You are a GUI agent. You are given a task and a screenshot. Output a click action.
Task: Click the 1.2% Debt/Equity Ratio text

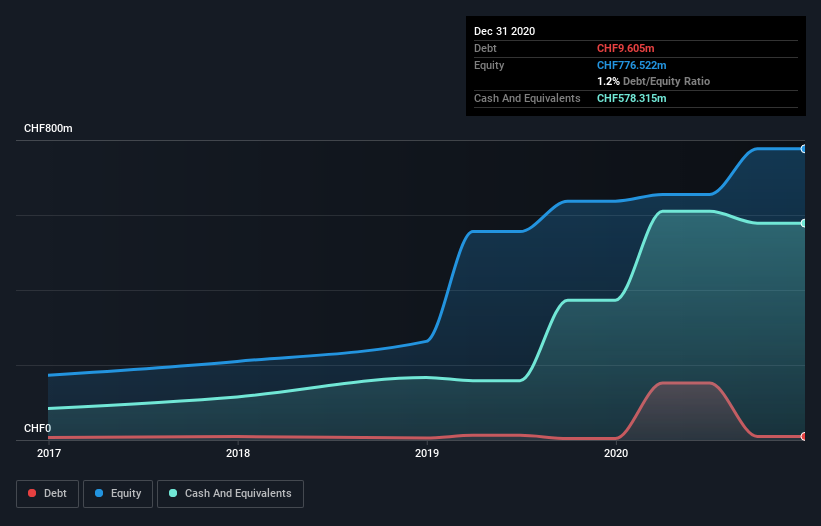pyautogui.click(x=653, y=82)
